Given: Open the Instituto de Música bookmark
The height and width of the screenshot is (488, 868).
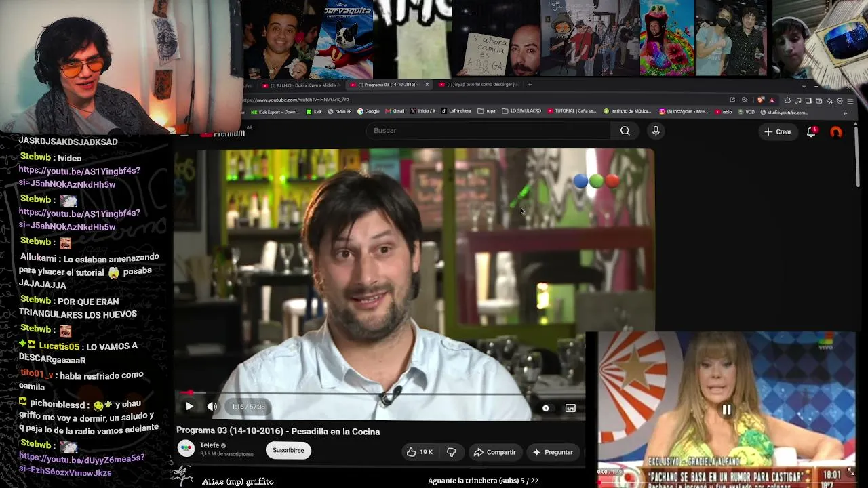Looking at the screenshot, I should (627, 111).
